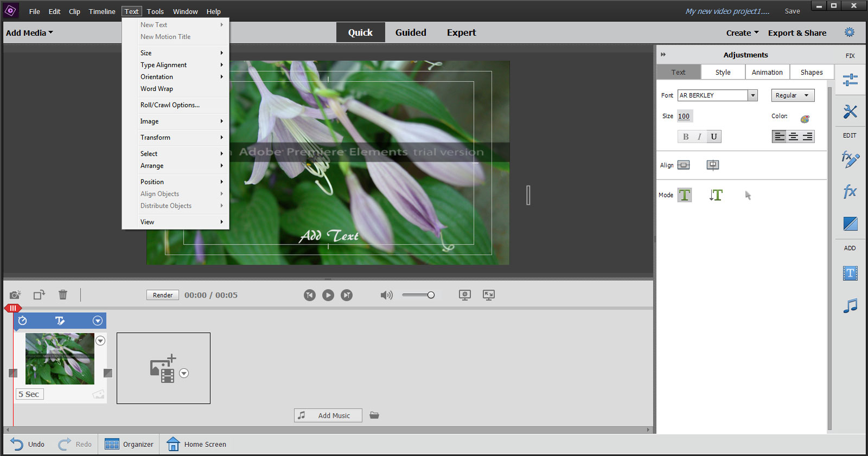Select the vertical type tool mode
The image size is (868, 456).
716,195
